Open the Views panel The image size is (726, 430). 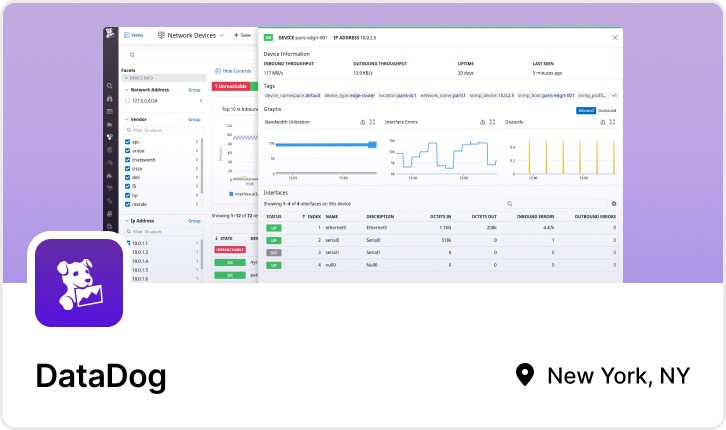point(134,35)
